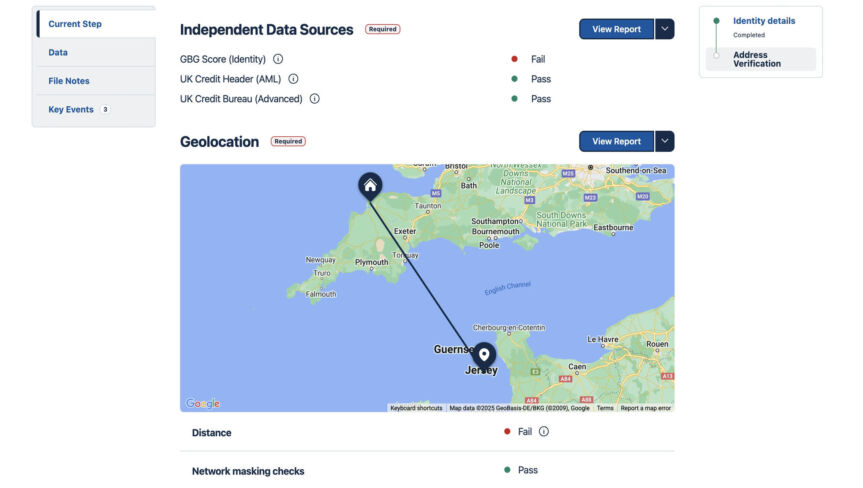This screenshot has width=863, height=488.
Task: View Report for Independent Data Sources
Action: [x=616, y=29]
